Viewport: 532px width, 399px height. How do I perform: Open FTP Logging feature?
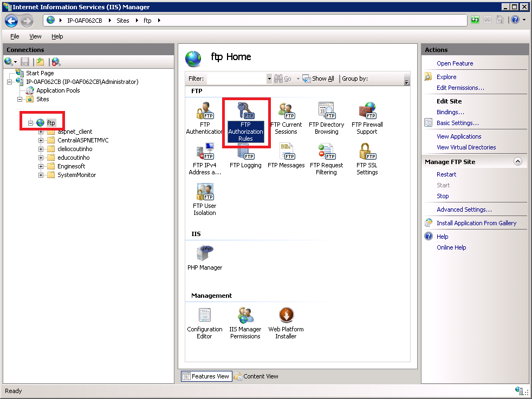245,155
